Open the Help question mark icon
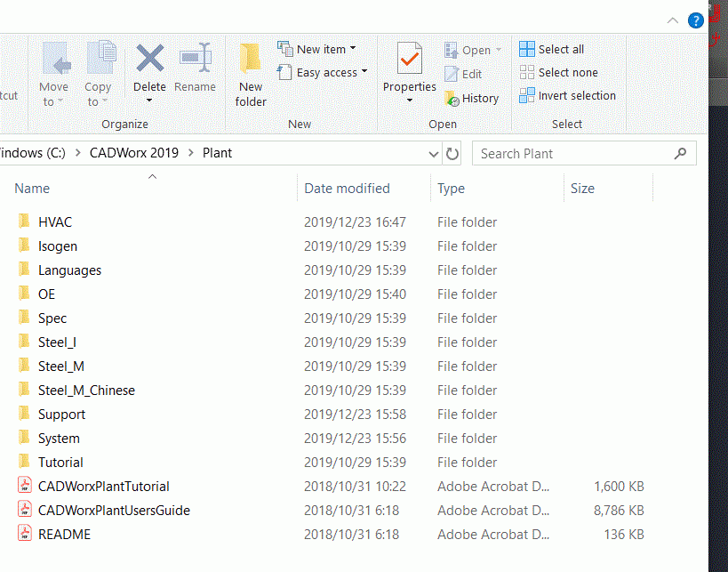The height and width of the screenshot is (572, 728). 695,20
